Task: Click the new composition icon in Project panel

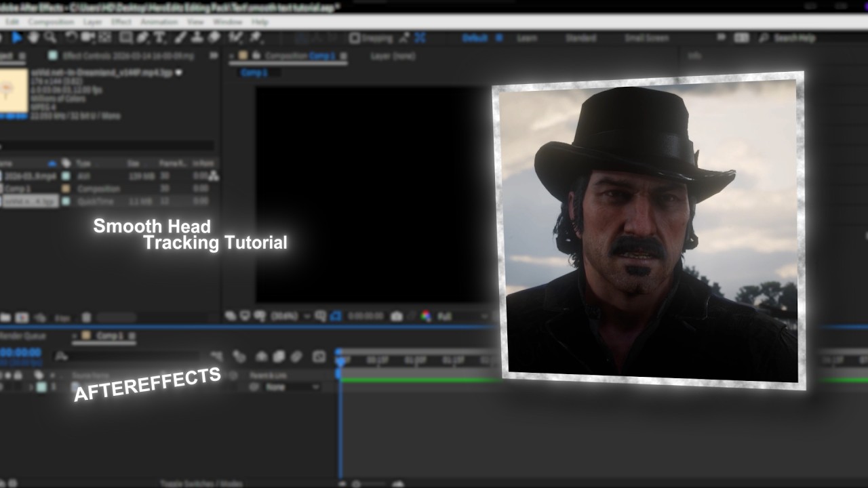Action: (x=22, y=317)
